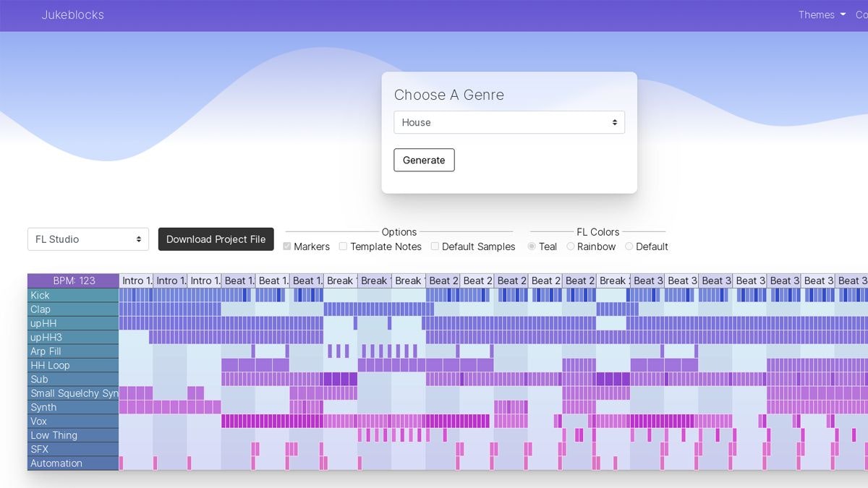Screen dimensions: 868x488
Task: Select the Small Squelchy Synth track label
Action: 73,393
